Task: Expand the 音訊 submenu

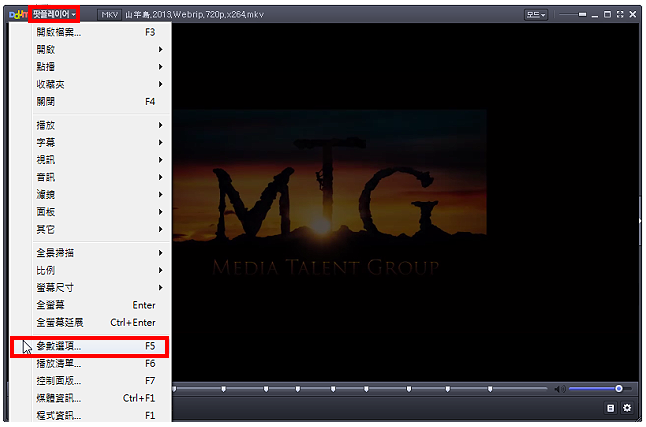Action: (x=90, y=177)
